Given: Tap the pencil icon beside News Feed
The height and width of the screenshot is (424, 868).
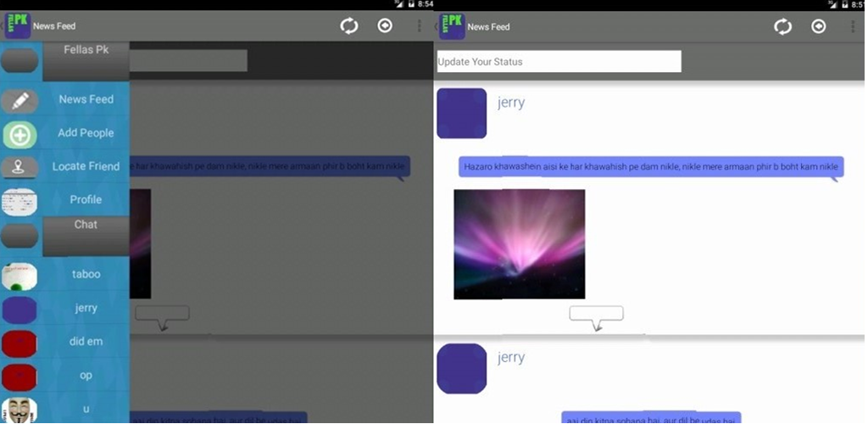Looking at the screenshot, I should 19,101.
